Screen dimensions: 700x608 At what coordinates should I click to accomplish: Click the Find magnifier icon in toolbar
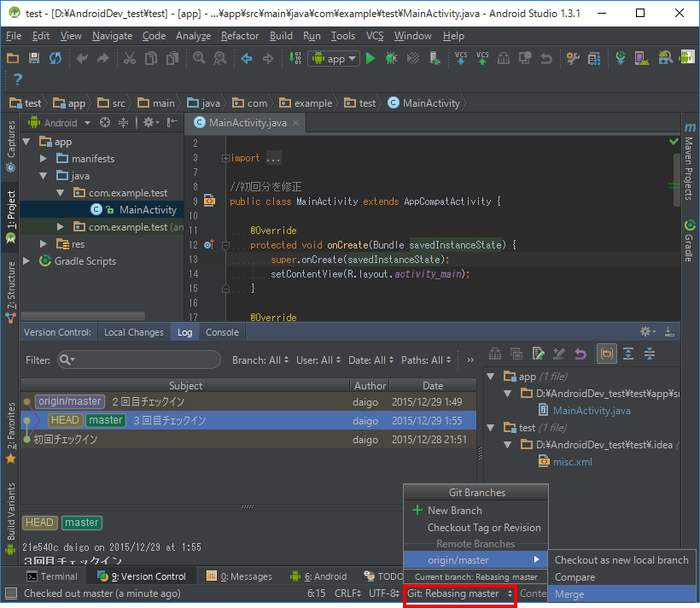(199, 58)
